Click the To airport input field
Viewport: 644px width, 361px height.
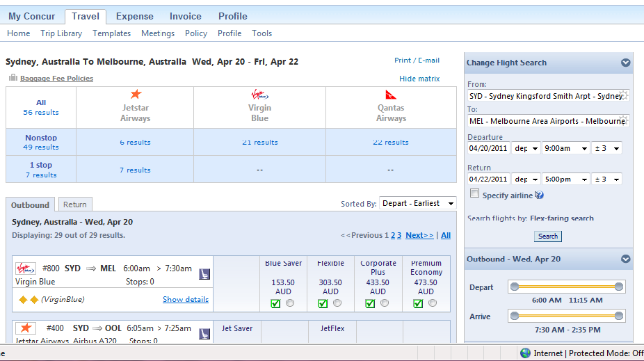[x=548, y=121]
